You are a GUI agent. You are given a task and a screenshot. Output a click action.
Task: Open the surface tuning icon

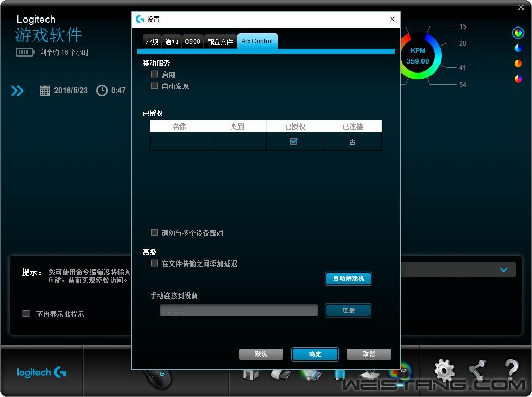[x=370, y=375]
